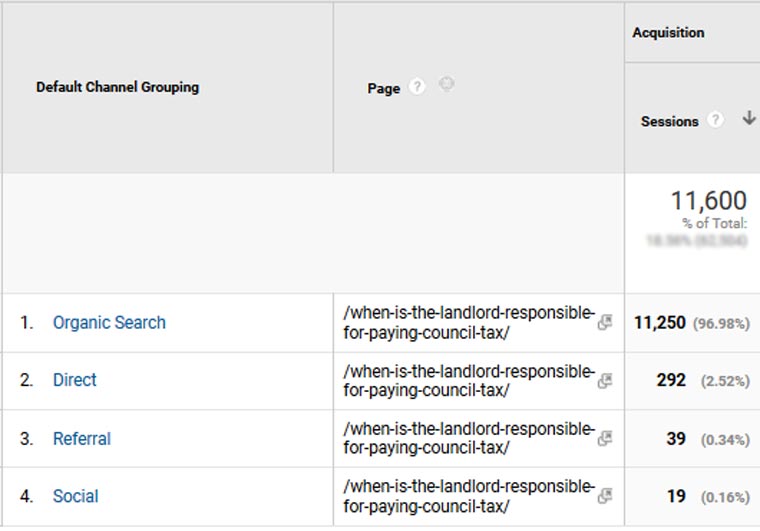Viewport: 760px width, 531px height.
Task: Click the faded icon next to Page help
Action: point(446,84)
